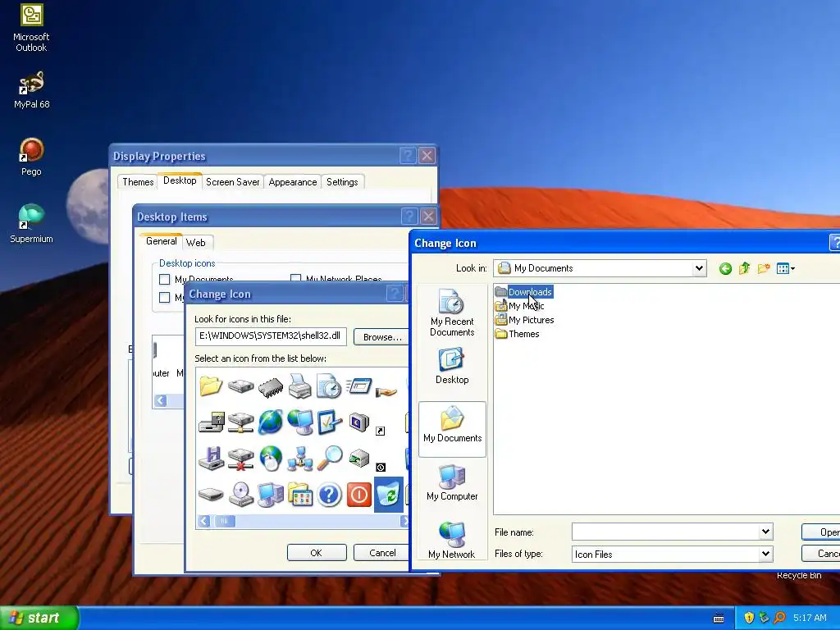
Task: Select the My Music folder
Action: tap(519, 306)
